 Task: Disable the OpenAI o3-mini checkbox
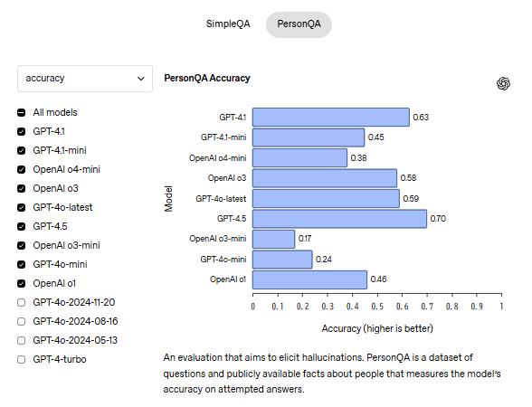(22, 246)
